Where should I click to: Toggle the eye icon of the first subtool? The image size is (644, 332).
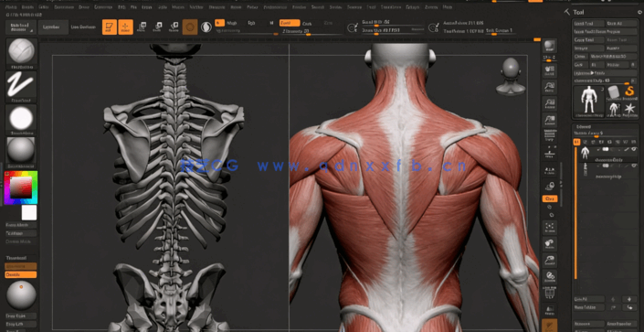point(634,149)
